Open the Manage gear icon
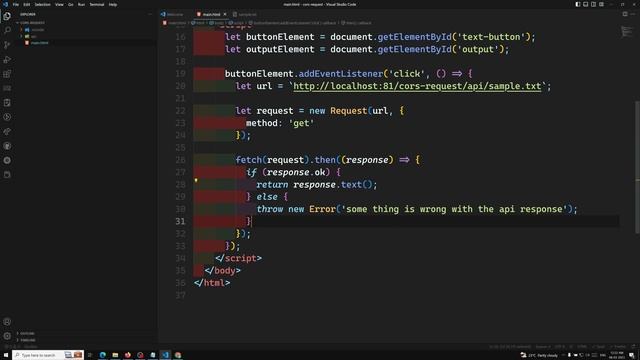640x360 pixels. pos(7,336)
